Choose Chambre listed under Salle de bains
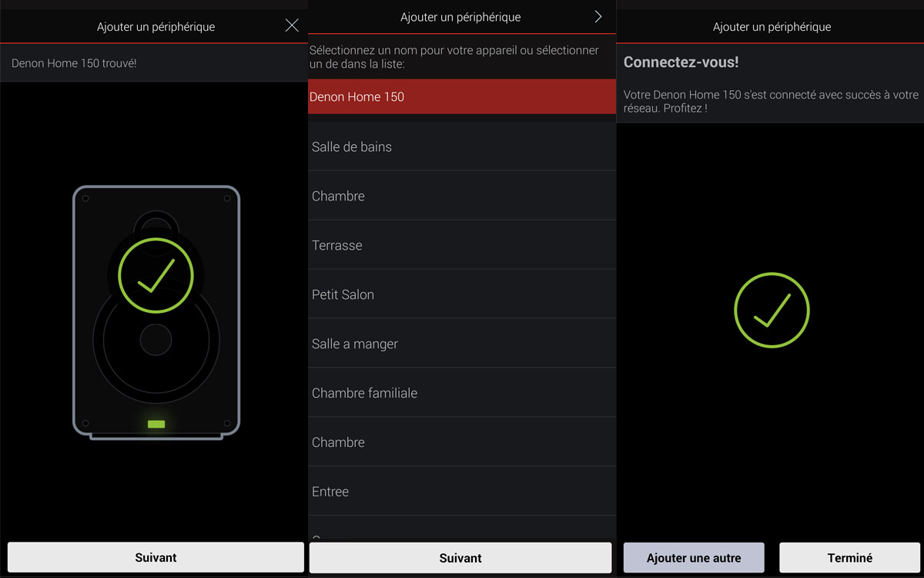Image resolution: width=924 pixels, height=578 pixels. coord(462,196)
